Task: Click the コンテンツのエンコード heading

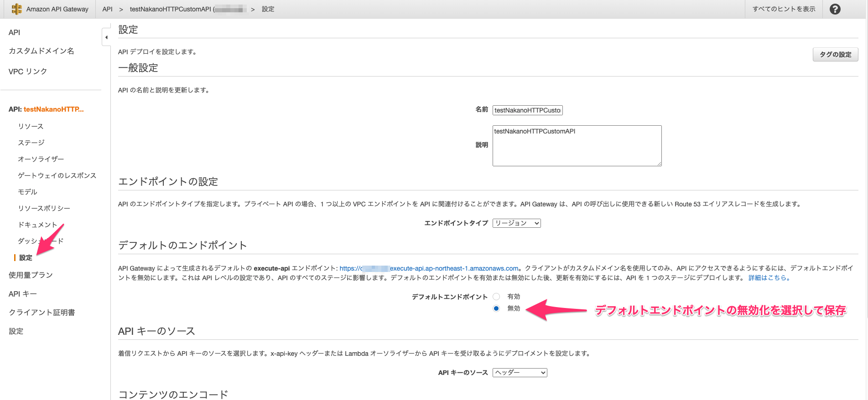Action: [x=173, y=395]
